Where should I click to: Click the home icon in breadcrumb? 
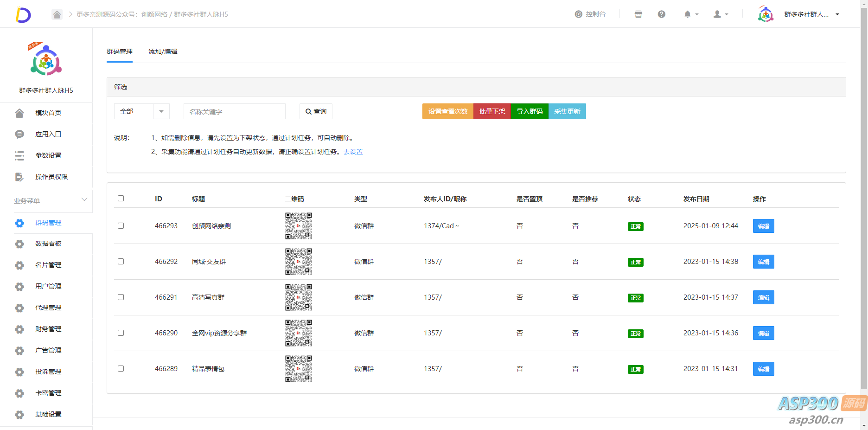click(x=57, y=14)
